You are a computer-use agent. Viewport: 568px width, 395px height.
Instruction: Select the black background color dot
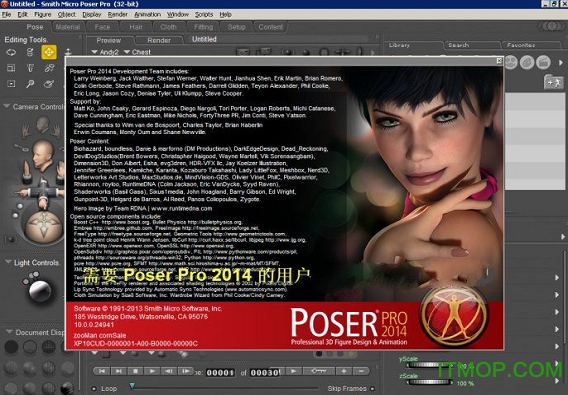pyautogui.click(x=319, y=354)
